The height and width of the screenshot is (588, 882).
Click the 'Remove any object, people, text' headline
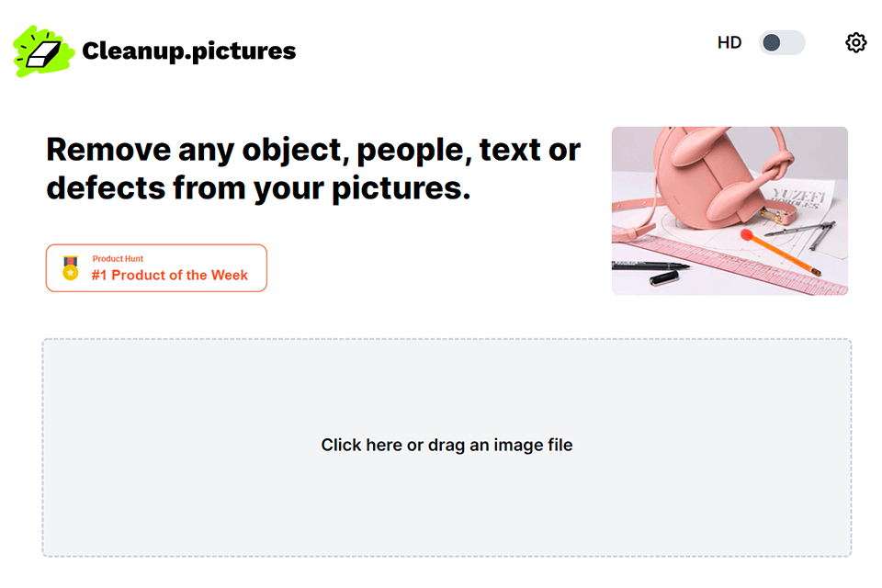[313, 149]
